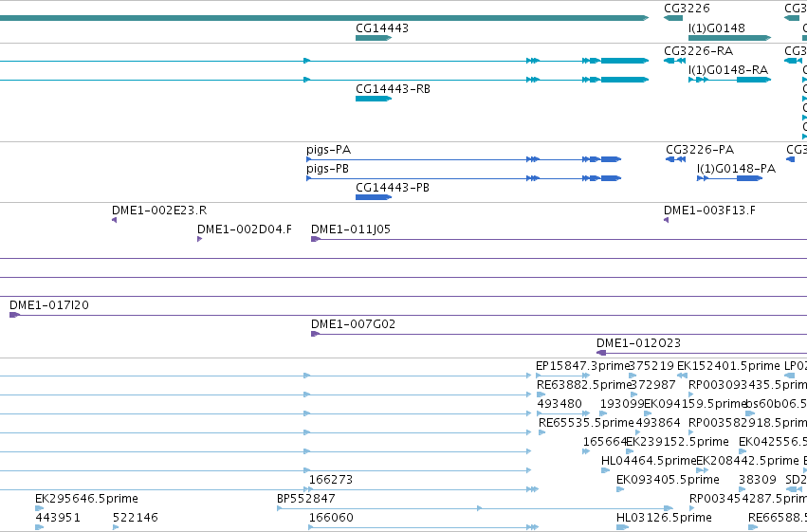The image size is (807, 532).
Task: Select the 193099 EST label
Action: pyautogui.click(x=622, y=404)
